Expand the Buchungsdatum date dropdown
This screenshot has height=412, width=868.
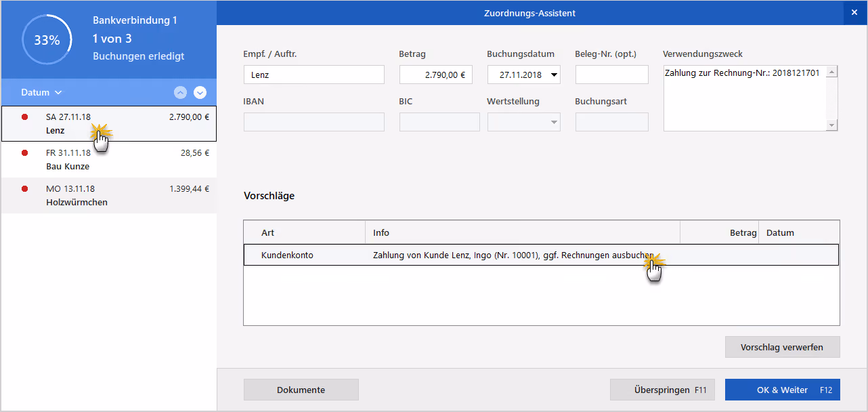click(555, 75)
